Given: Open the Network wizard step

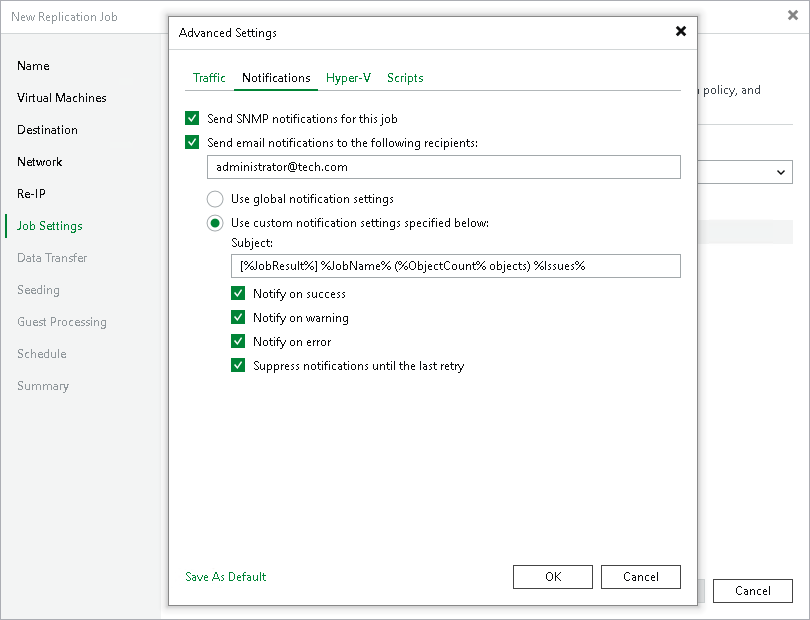Looking at the screenshot, I should pyautogui.click(x=39, y=162).
